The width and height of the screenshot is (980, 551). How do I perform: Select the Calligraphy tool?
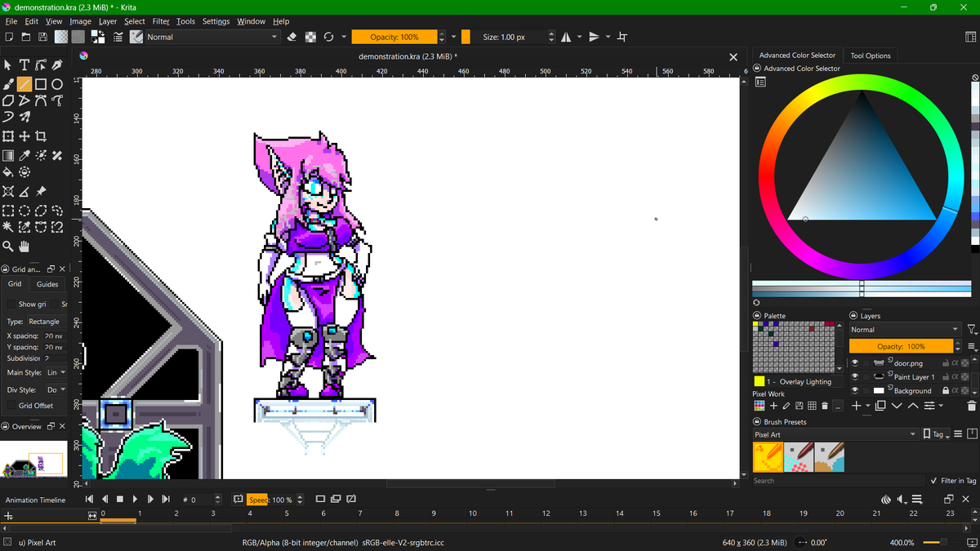pos(57,65)
